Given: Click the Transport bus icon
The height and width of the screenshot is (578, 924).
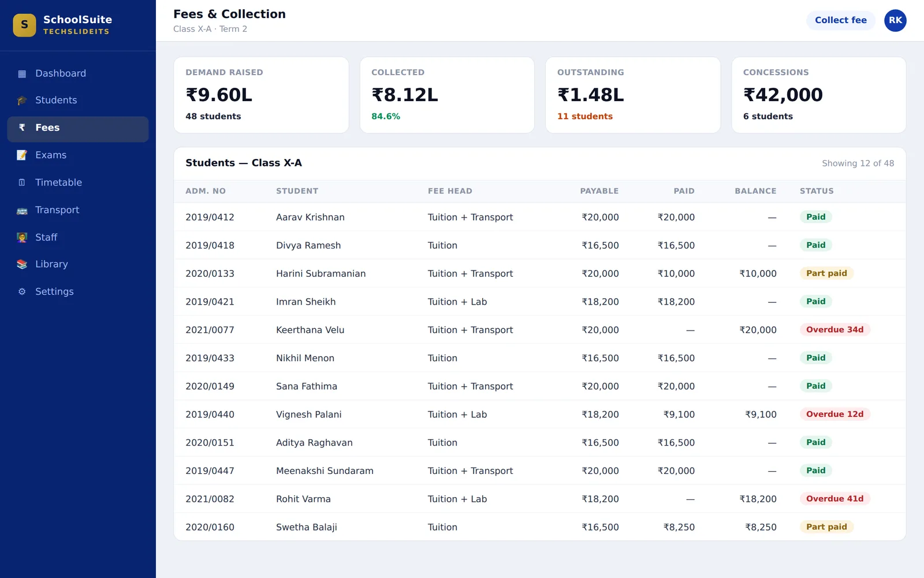Looking at the screenshot, I should click(x=22, y=210).
